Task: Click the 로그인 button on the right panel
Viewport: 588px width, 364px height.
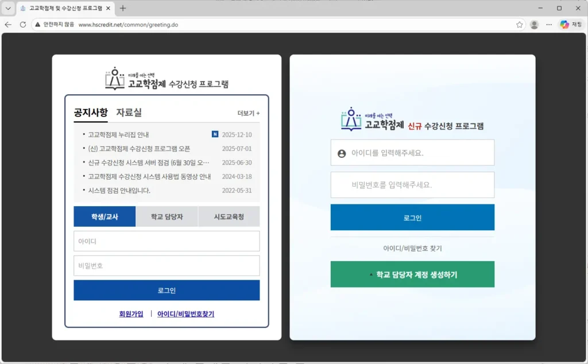Action: 412,217
